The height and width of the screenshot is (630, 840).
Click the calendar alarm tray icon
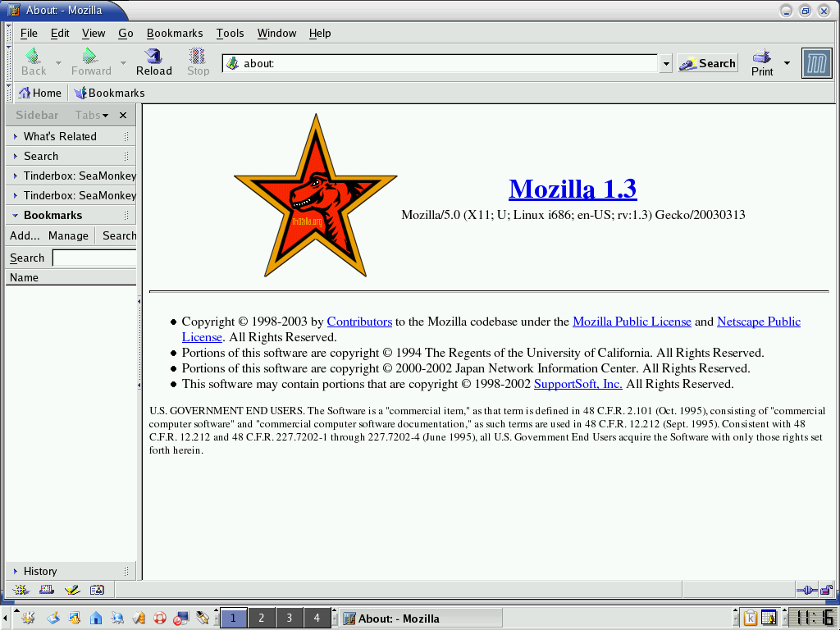point(769,618)
